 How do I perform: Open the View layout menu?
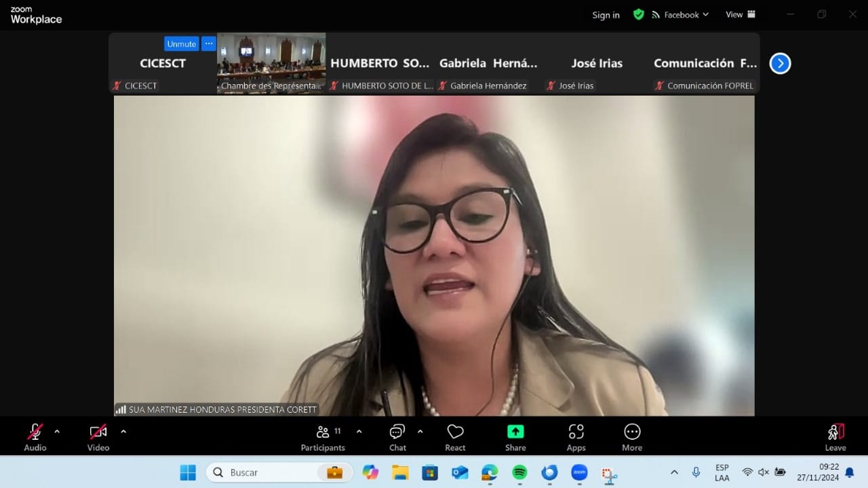741,14
